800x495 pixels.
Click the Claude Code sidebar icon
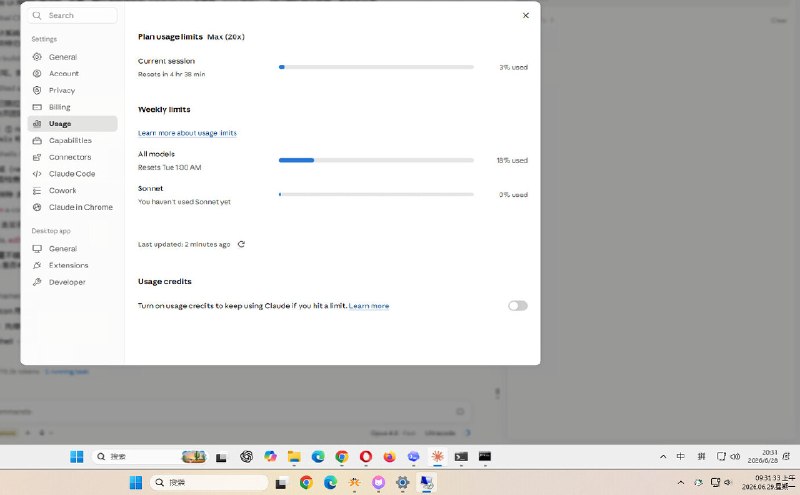click(x=37, y=174)
